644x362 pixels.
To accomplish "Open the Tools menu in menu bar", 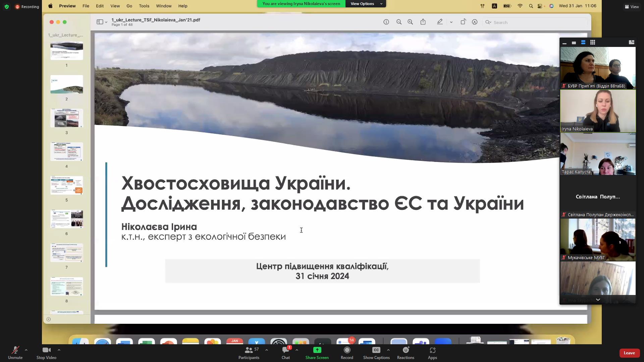I will [x=144, y=6].
